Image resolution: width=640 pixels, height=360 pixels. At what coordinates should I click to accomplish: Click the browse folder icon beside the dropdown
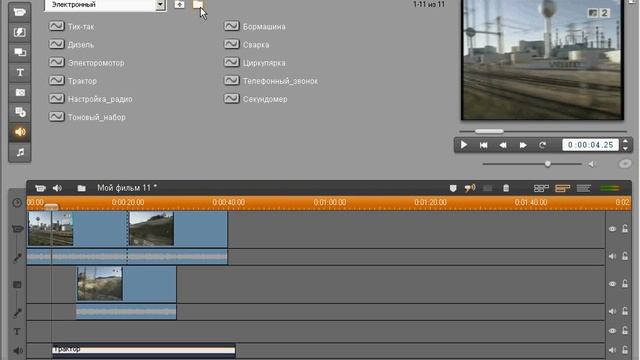point(198,4)
